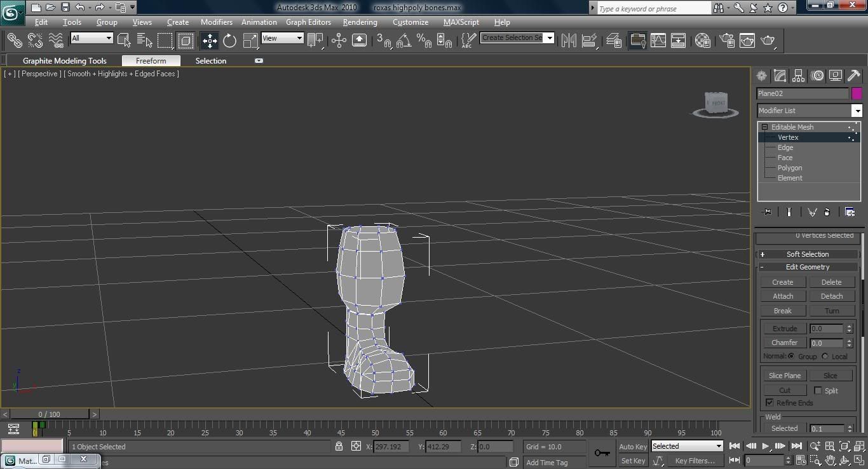
Task: Open Schematic View icon
Action: tap(679, 41)
